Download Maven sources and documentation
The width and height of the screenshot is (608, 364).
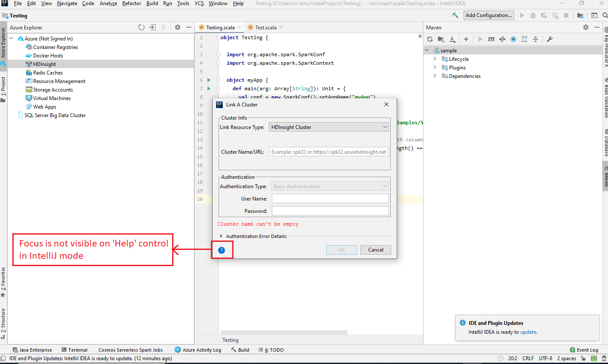pyautogui.click(x=452, y=39)
